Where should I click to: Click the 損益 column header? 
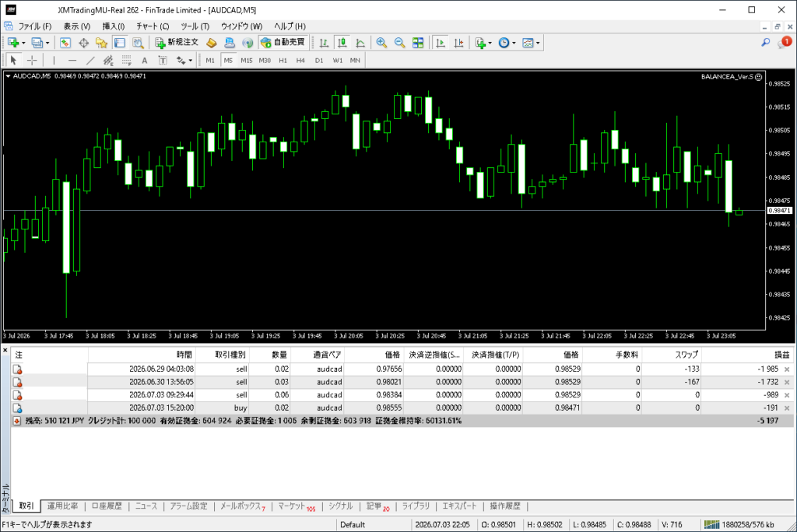coord(781,355)
